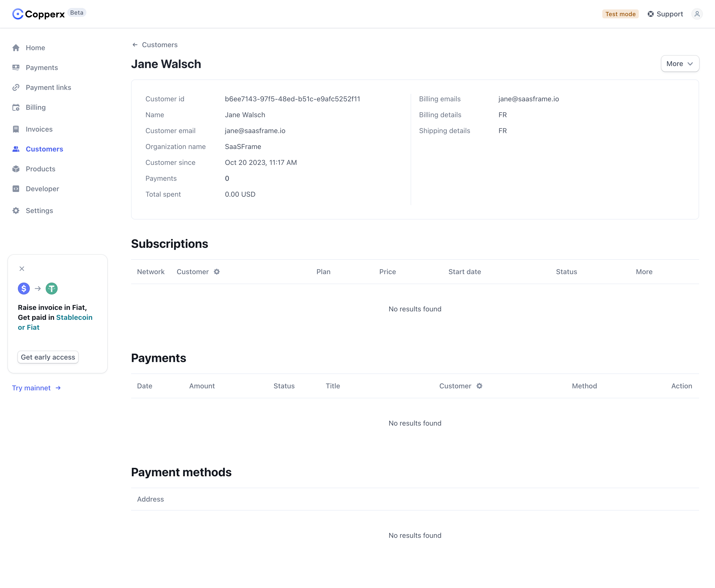Image resolution: width=715 pixels, height=588 pixels.
Task: Select Products in the sidebar
Action: click(40, 169)
